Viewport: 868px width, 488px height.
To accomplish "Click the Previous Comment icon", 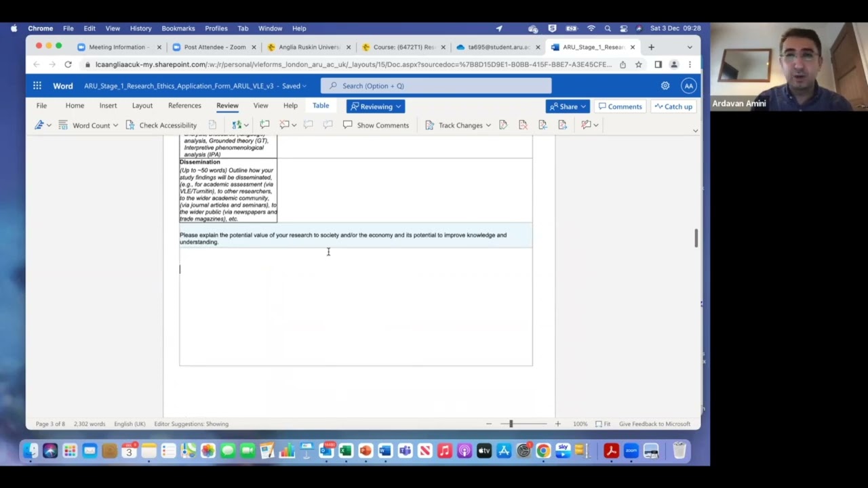I will pyautogui.click(x=308, y=125).
